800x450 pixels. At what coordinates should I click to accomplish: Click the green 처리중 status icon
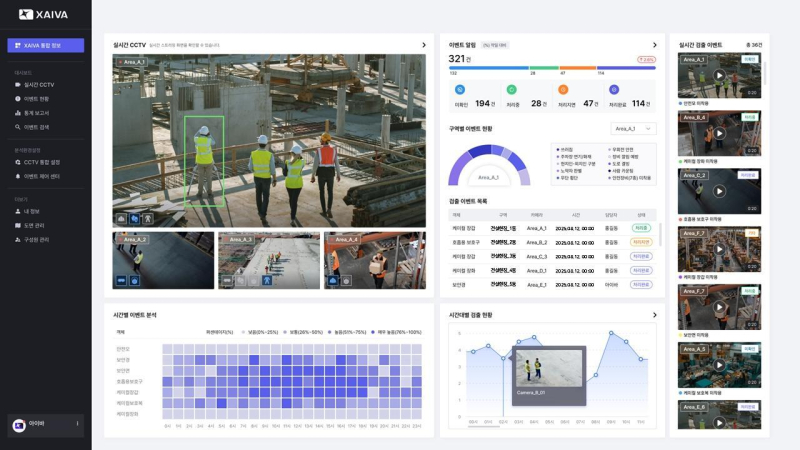coord(512,90)
